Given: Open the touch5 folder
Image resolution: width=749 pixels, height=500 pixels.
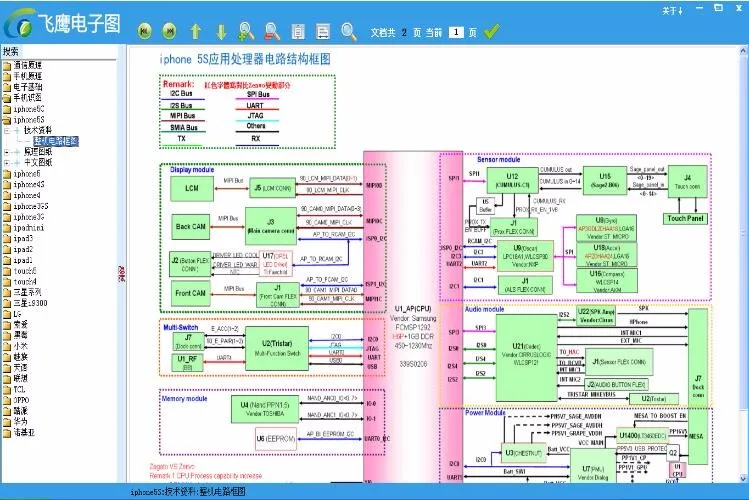Looking at the screenshot, I should (x=20, y=271).
